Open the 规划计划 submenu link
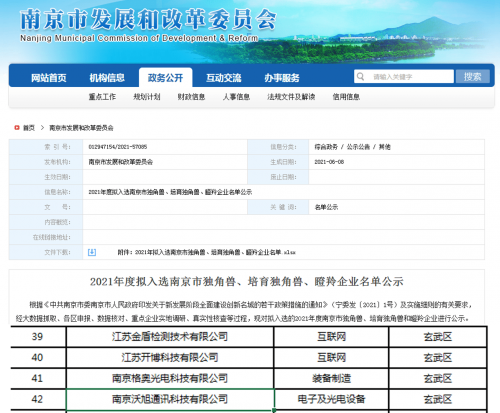 (147, 97)
